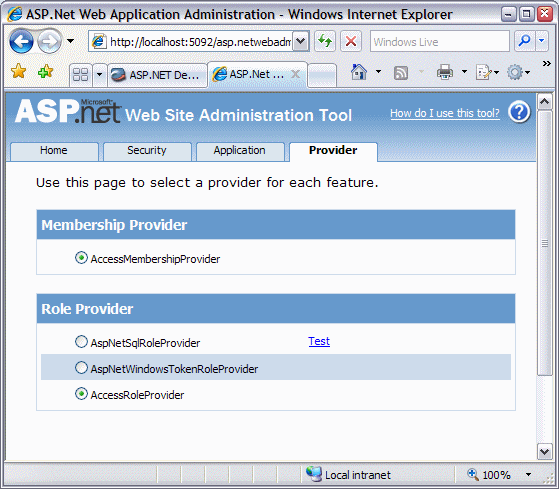The width and height of the screenshot is (559, 489).
Task: Open the Tools gear menu
Action: [x=518, y=72]
